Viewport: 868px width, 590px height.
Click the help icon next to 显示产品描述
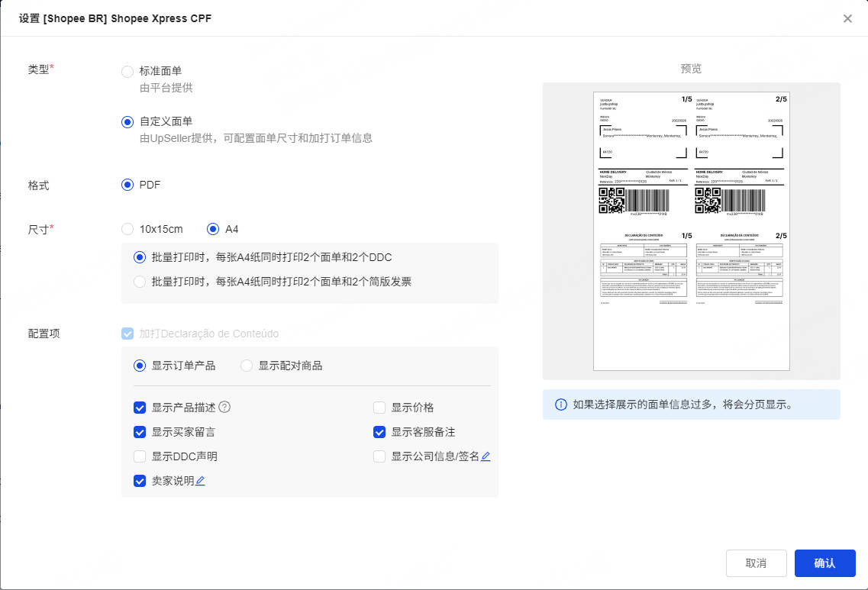click(224, 408)
